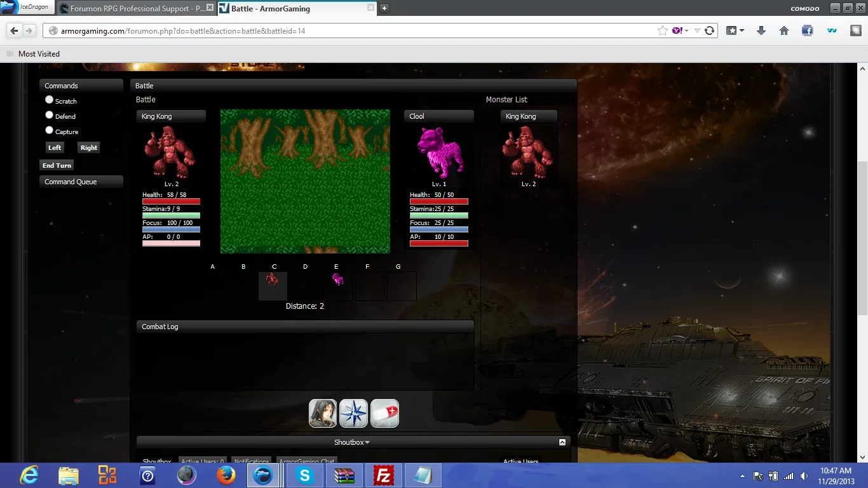Move monster with the Left button
The height and width of the screenshot is (488, 868).
[55, 147]
